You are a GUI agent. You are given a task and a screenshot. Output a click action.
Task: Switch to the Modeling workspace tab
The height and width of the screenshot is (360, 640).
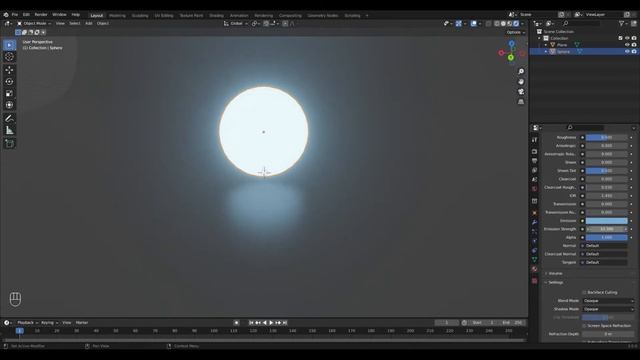click(117, 16)
